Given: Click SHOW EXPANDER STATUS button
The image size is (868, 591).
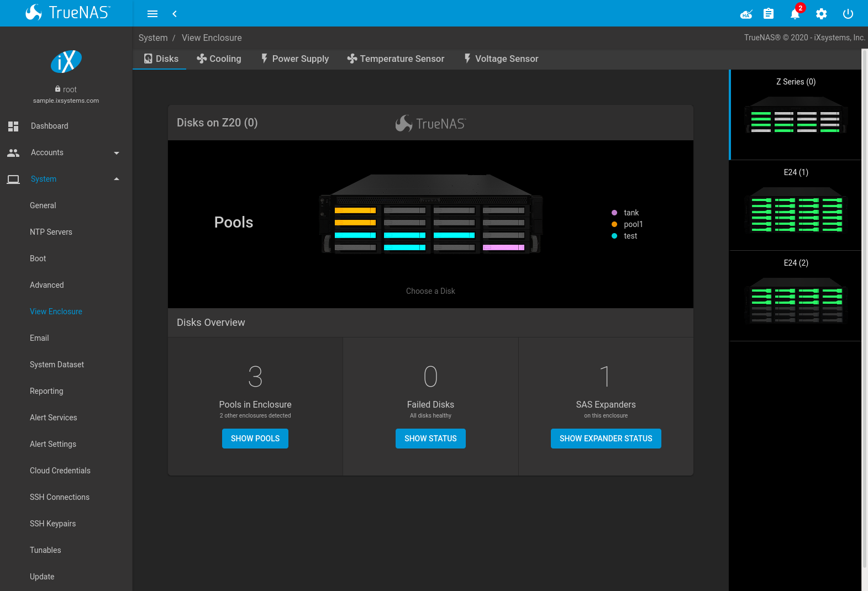Looking at the screenshot, I should [606, 439].
